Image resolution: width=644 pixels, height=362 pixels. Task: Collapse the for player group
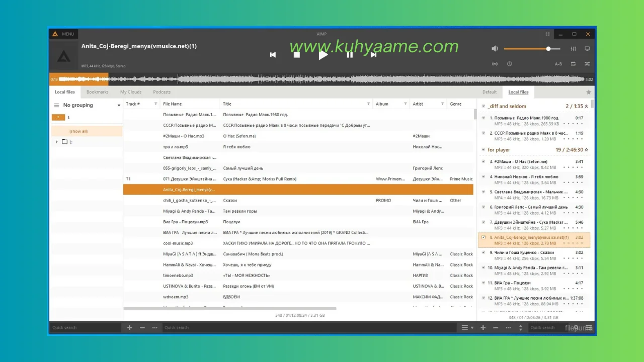tap(587, 150)
